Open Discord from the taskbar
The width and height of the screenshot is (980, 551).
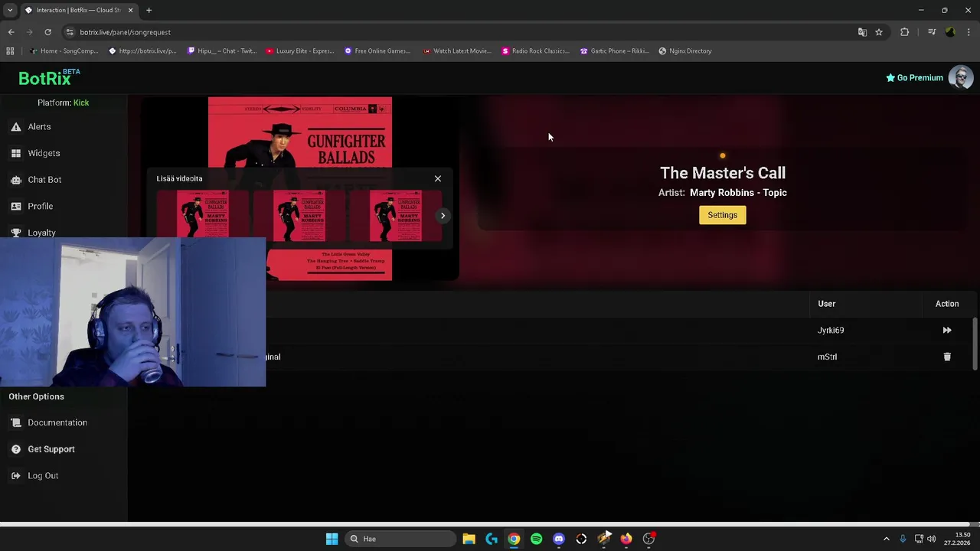(x=559, y=539)
